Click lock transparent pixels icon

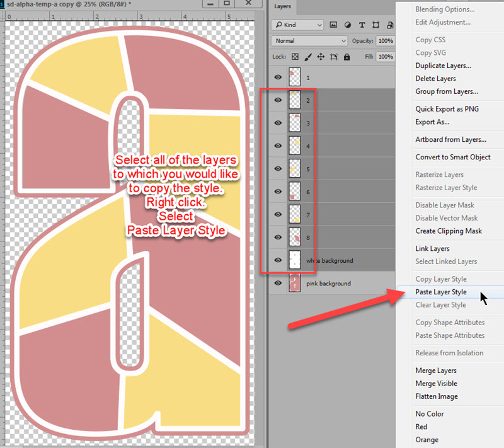pos(295,57)
